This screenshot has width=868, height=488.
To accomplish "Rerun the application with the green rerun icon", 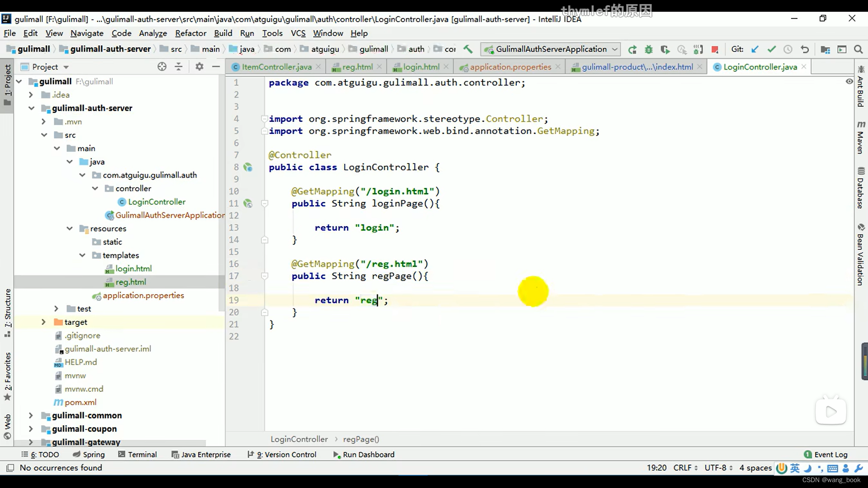I will tap(632, 49).
